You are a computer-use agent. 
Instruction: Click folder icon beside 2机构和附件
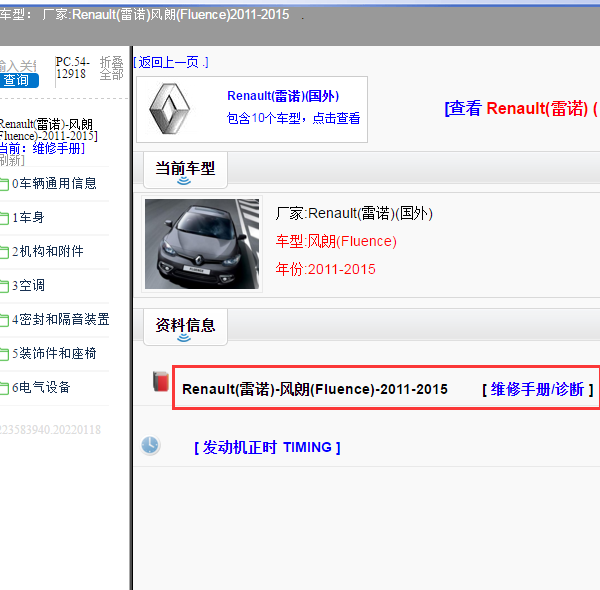click(x=4, y=252)
